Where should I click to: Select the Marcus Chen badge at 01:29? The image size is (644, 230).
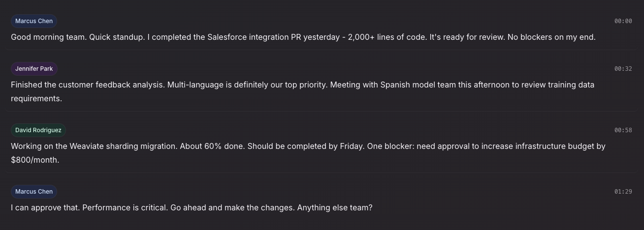tap(34, 192)
